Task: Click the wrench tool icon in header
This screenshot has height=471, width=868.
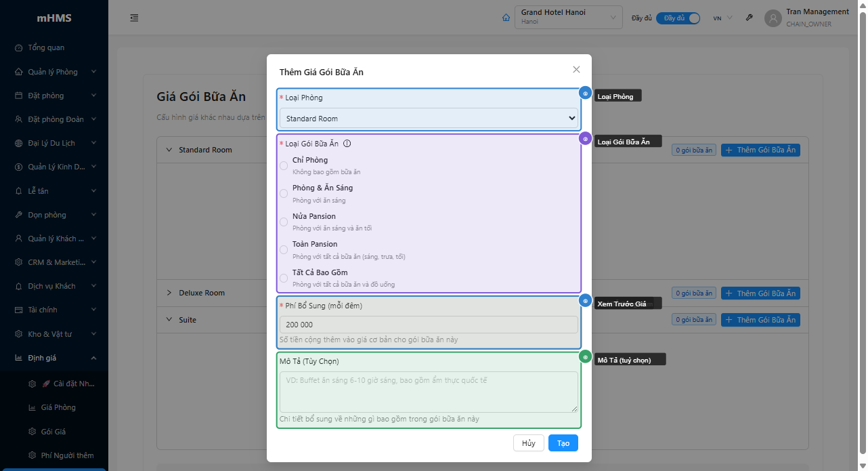Action: (x=750, y=18)
